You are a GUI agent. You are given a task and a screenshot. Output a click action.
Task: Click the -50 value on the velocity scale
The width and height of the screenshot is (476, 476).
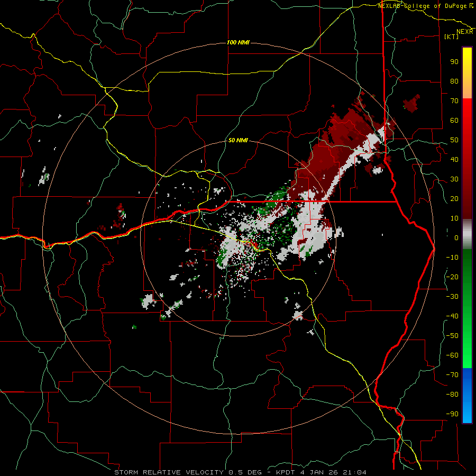(x=452, y=336)
